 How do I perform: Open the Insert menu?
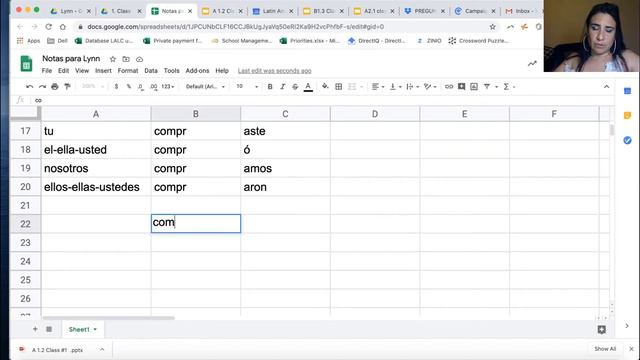103,71
